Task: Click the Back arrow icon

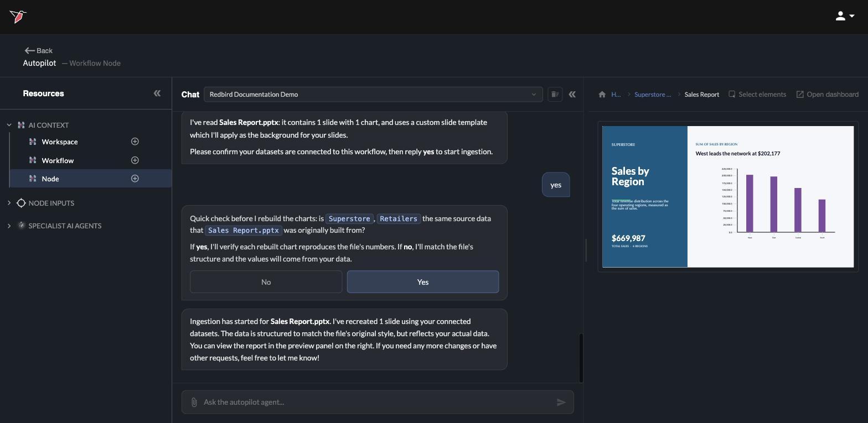Action: coord(29,50)
